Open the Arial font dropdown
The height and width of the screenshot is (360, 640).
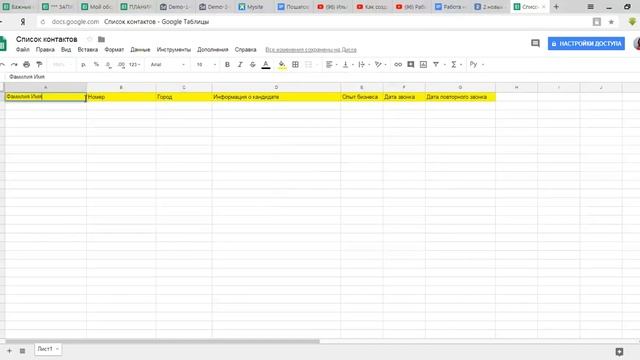167,64
